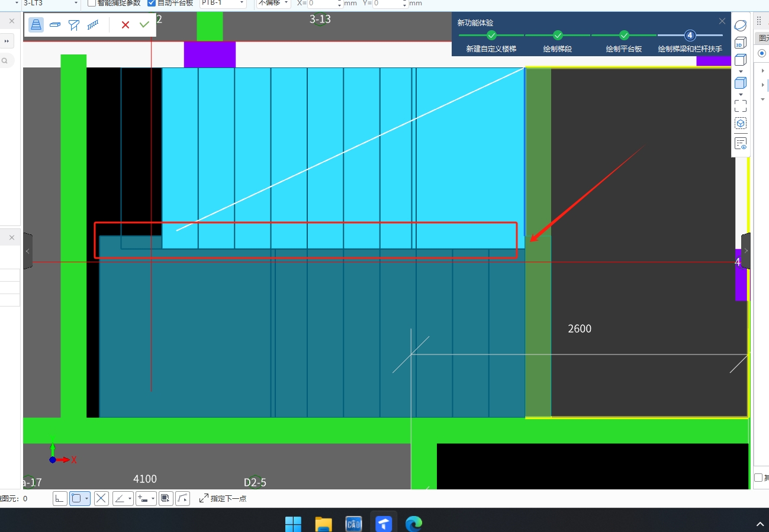The height and width of the screenshot is (532, 769).
Task: Click the Glodon app taskbar icon
Action: pos(384,524)
